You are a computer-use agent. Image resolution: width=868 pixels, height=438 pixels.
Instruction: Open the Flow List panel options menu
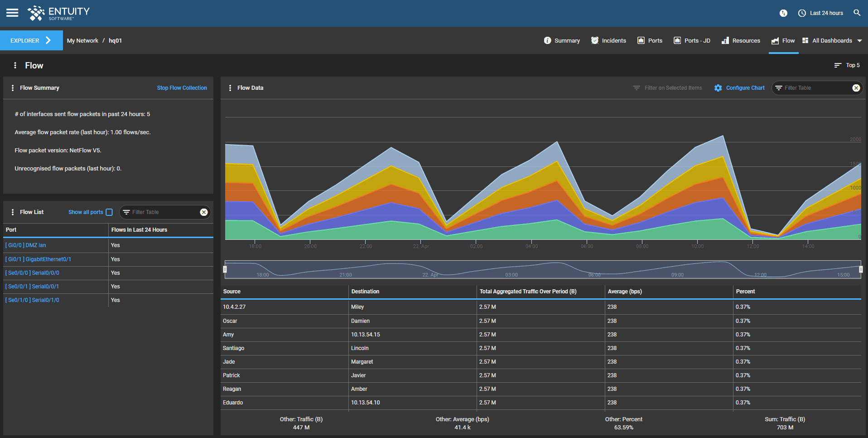[x=13, y=212]
